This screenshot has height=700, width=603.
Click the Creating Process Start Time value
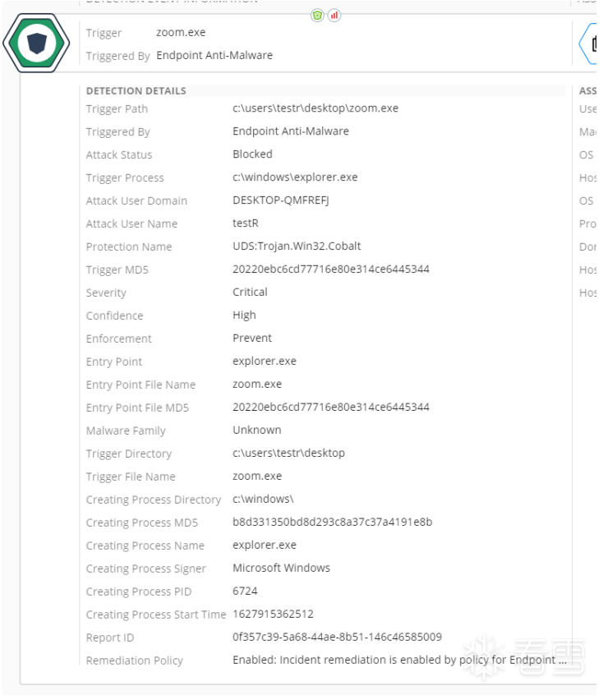pos(273,614)
